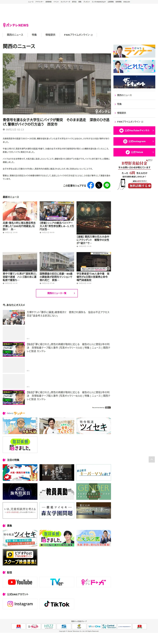
Task: Open the 教員異動 feature tile
Action: 57,492
